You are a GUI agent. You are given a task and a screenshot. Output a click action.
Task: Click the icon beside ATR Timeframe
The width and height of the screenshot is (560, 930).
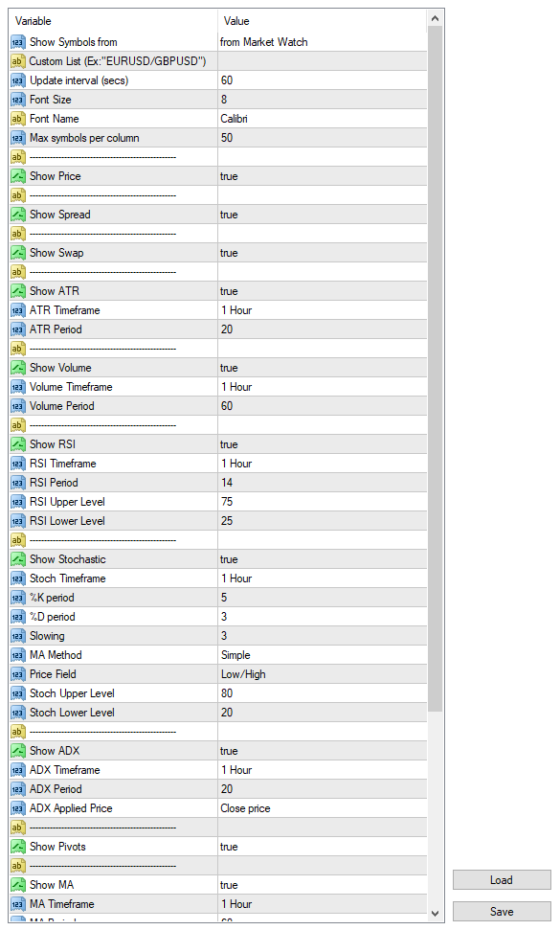click(x=18, y=310)
